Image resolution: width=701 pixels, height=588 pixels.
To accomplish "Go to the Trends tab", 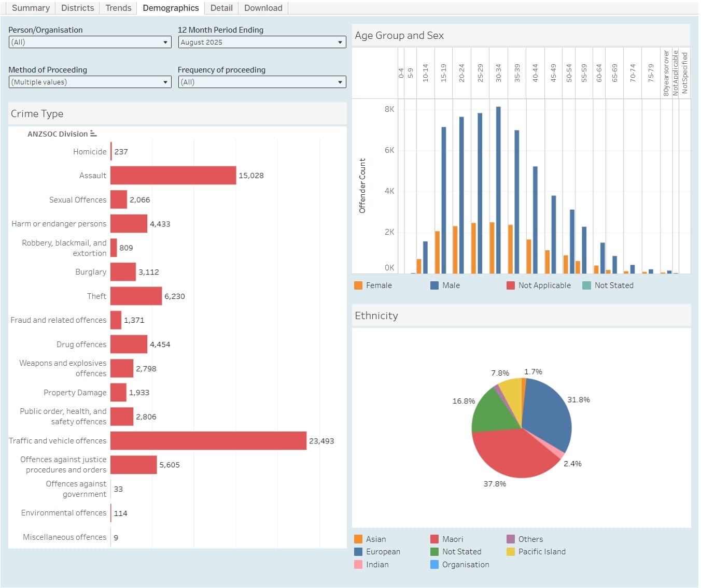I will (x=118, y=8).
